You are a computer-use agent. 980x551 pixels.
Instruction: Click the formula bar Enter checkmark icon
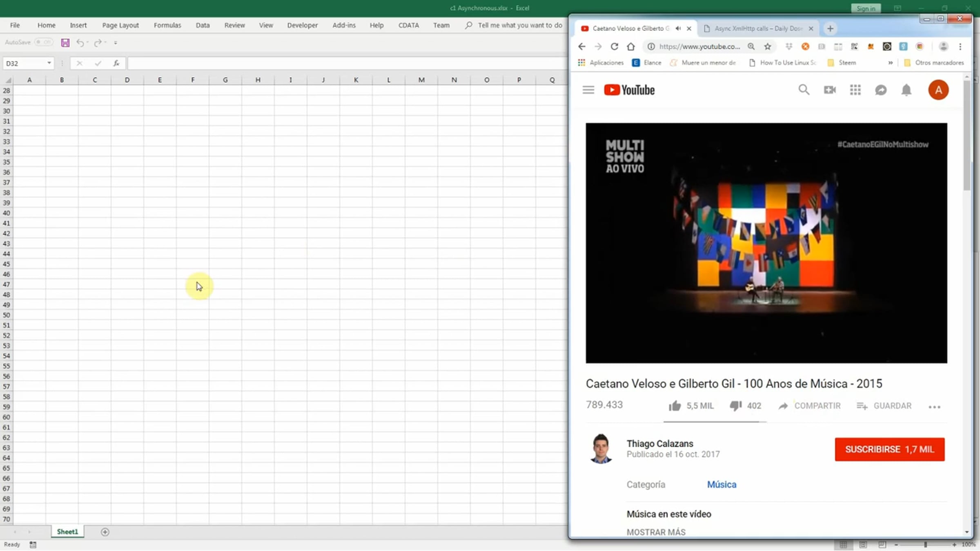tap(98, 63)
